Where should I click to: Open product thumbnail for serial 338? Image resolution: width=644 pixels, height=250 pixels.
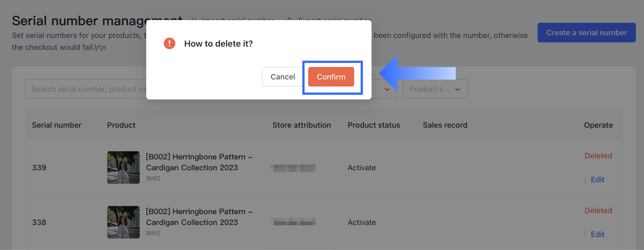point(123,222)
